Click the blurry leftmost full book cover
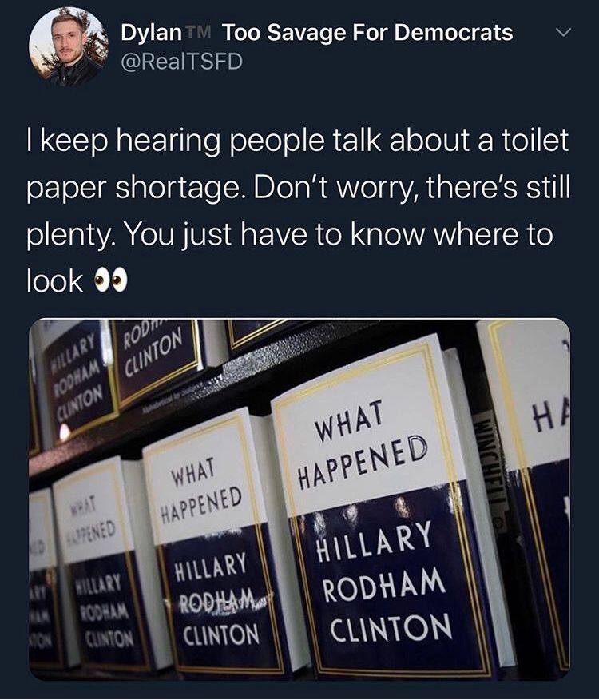This screenshot has width=599, height=700. tap(105, 567)
